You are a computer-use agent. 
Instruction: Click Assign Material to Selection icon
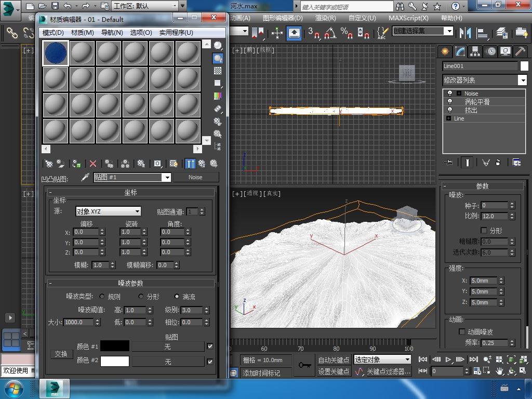coord(76,164)
